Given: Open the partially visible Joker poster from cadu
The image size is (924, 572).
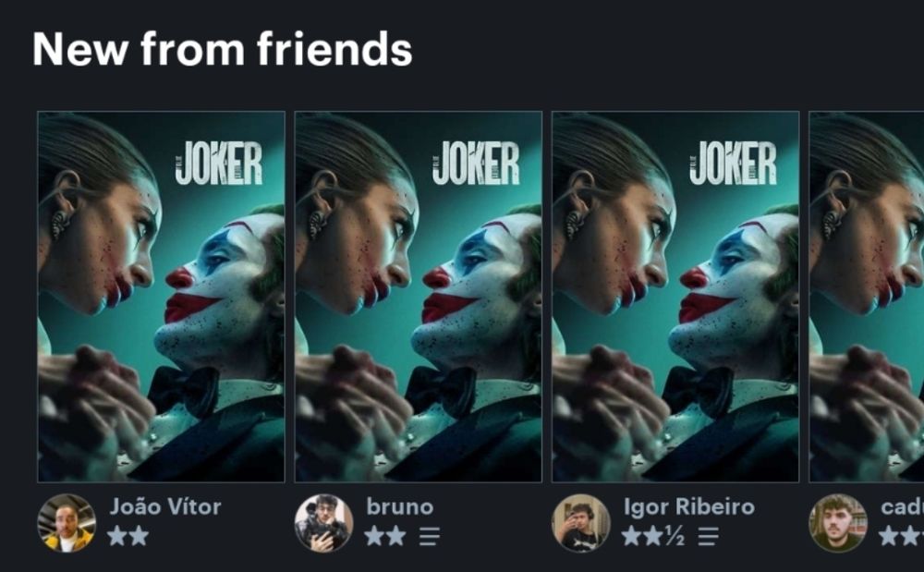Looking at the screenshot, I should point(867,297).
